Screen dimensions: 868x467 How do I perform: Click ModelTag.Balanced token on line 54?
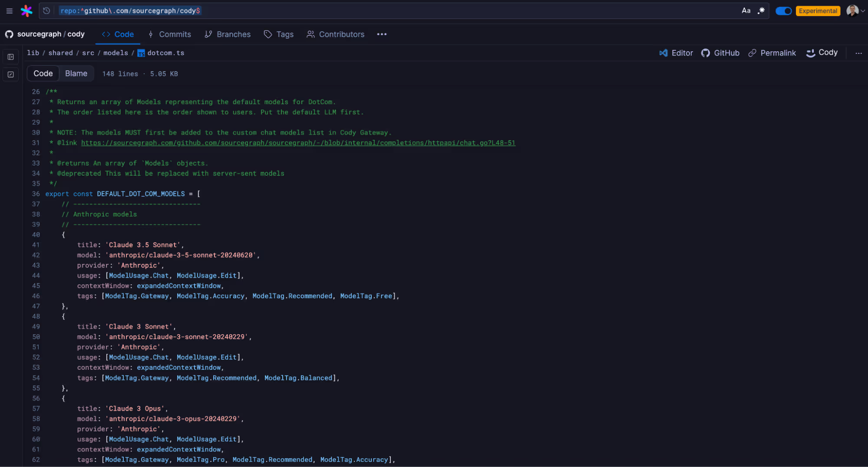click(298, 378)
